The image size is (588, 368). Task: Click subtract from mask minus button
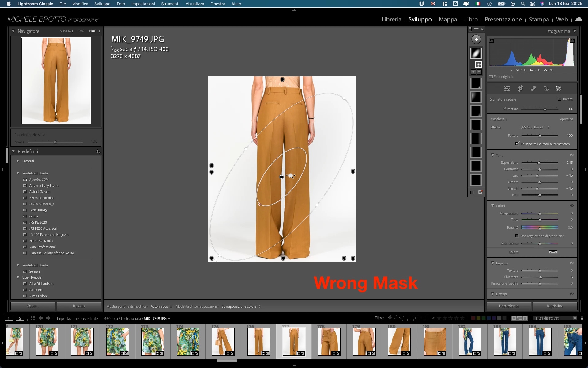[x=479, y=72]
